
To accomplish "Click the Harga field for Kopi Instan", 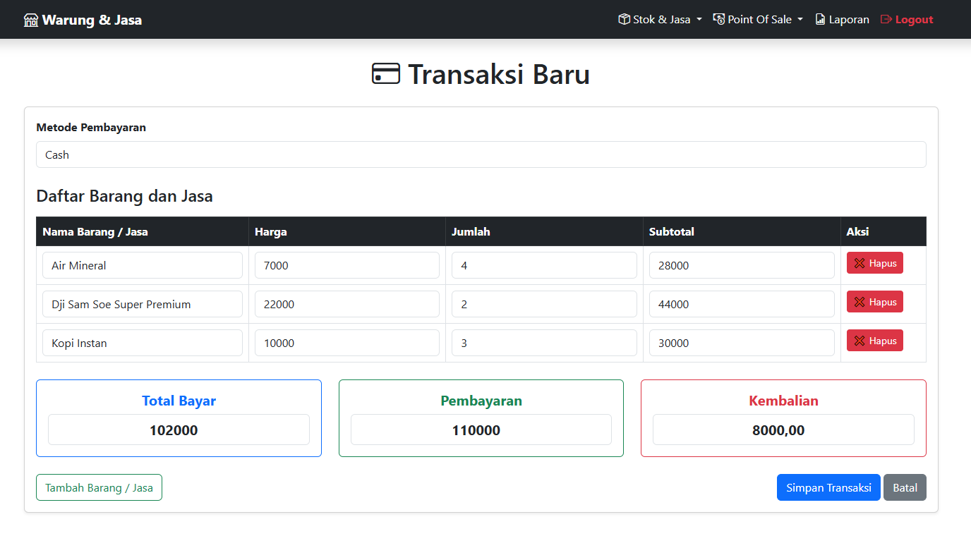I will point(346,343).
